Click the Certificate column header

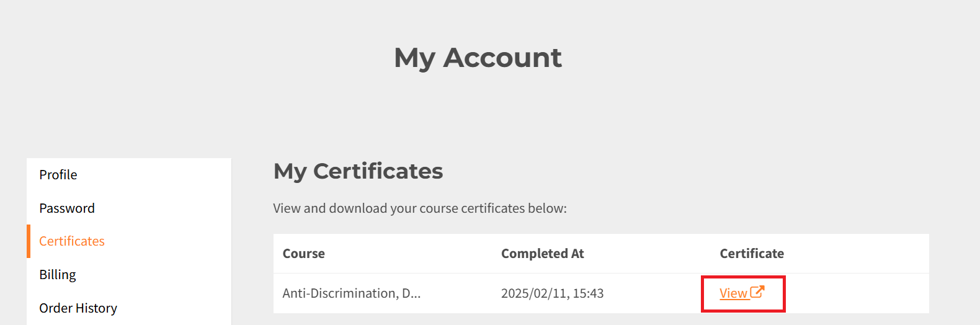pyautogui.click(x=752, y=254)
